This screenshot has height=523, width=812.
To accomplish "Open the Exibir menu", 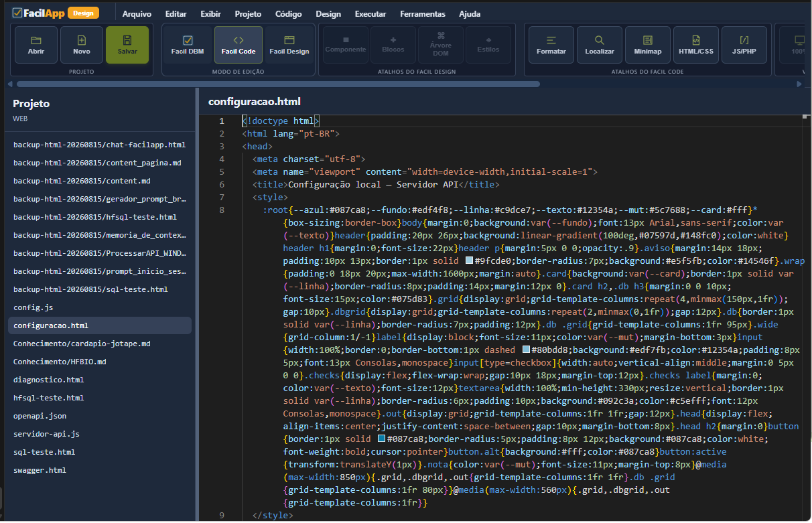I will pos(211,14).
